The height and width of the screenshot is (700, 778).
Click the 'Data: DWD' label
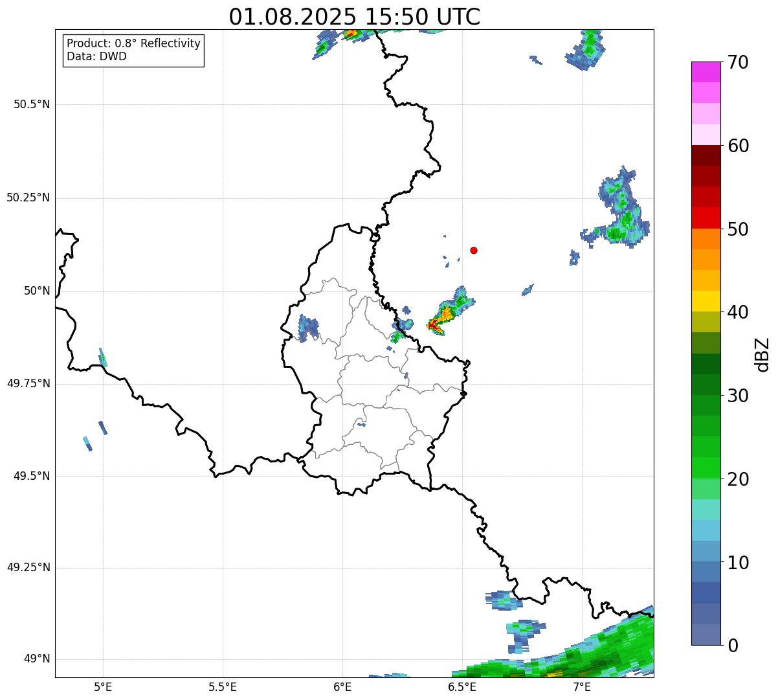point(96,56)
